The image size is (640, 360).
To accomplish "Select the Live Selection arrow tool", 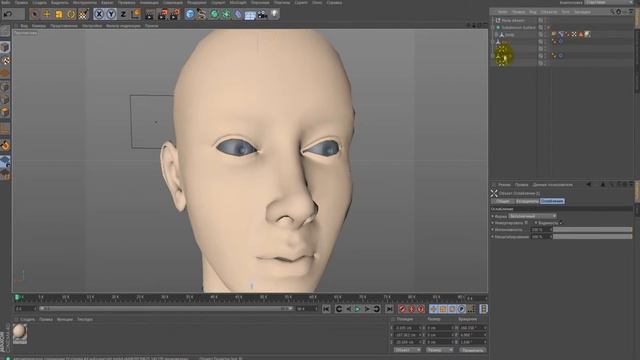I will (x=35, y=14).
